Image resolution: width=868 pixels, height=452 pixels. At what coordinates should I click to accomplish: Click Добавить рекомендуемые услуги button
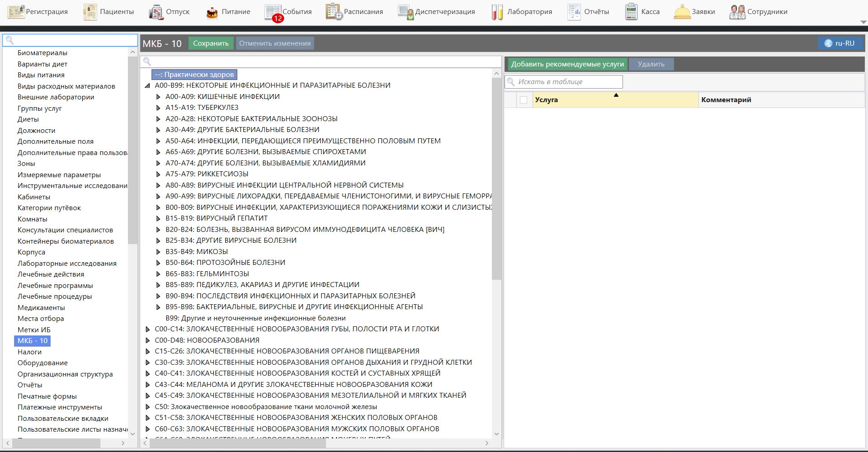pos(567,64)
